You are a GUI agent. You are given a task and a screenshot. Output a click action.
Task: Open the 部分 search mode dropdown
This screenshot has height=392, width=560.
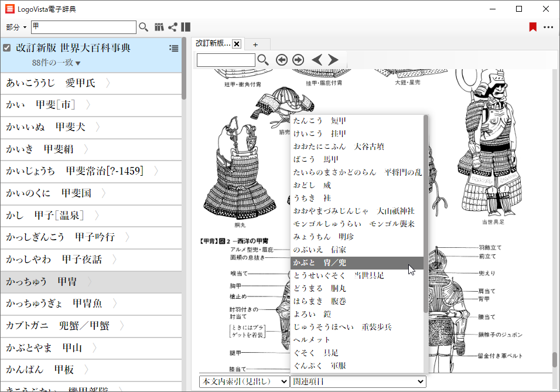(16, 28)
